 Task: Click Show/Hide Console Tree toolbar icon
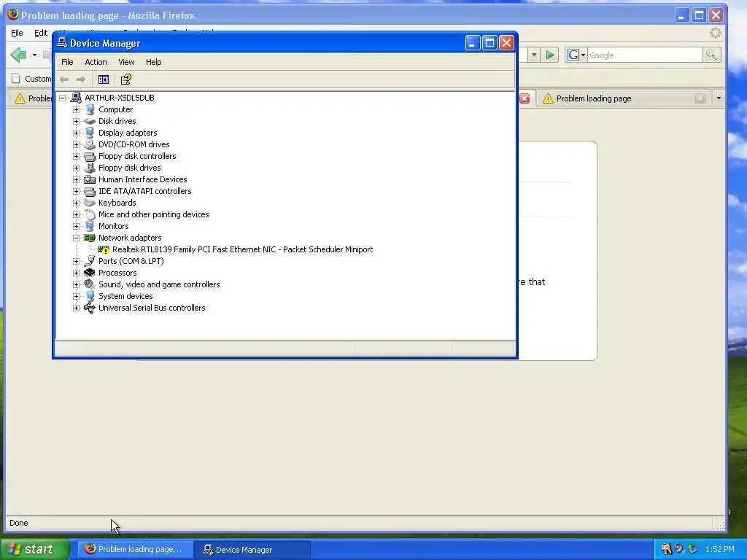tap(104, 79)
